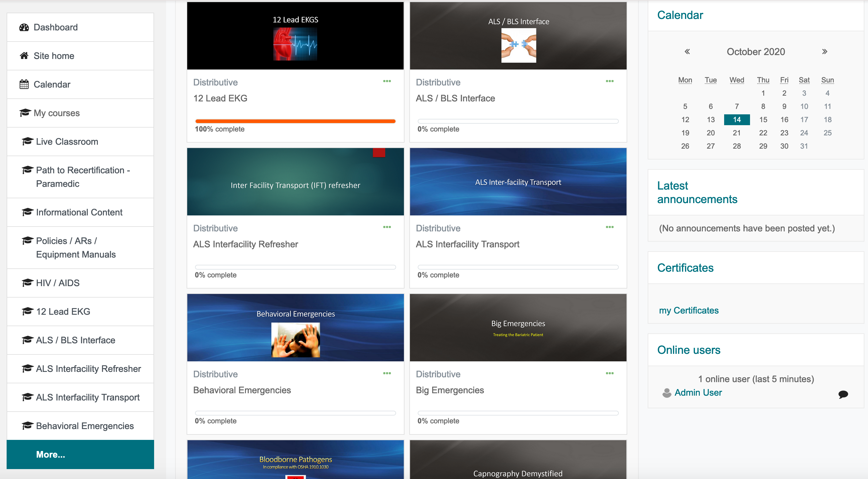Open the three-dot menu on 12 Lead EKG card

[x=387, y=81]
